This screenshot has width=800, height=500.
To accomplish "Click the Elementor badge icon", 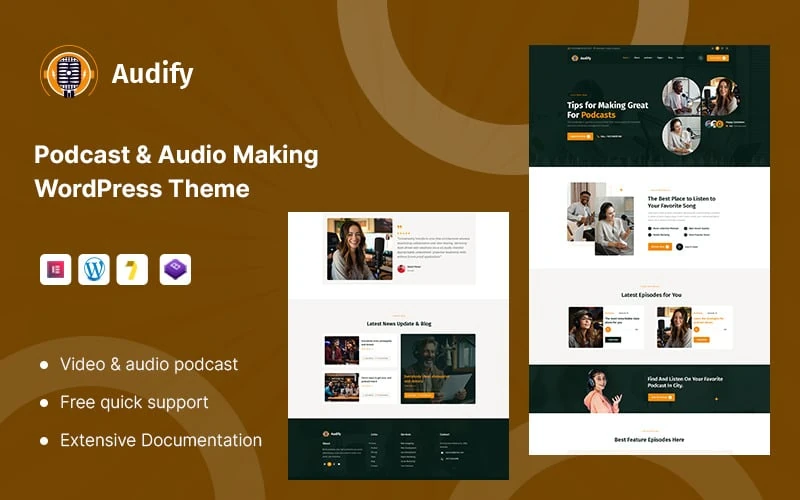I will (56, 269).
